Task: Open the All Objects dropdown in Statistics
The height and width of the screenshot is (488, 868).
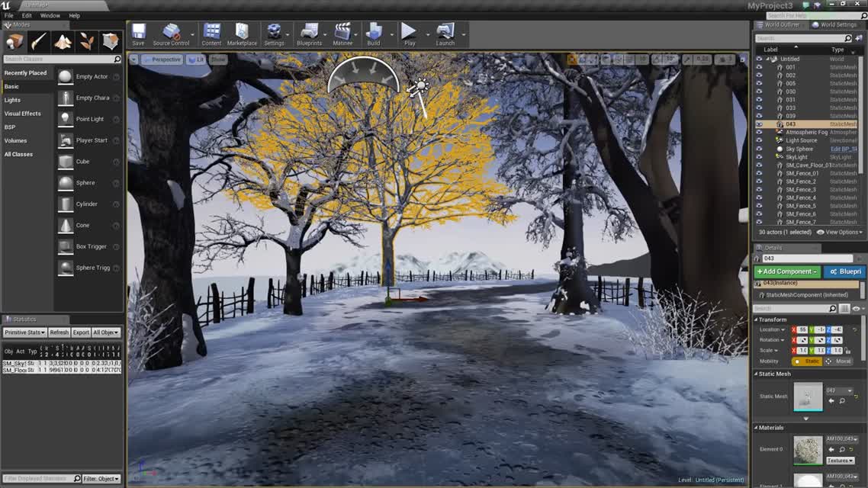Action: tap(106, 332)
